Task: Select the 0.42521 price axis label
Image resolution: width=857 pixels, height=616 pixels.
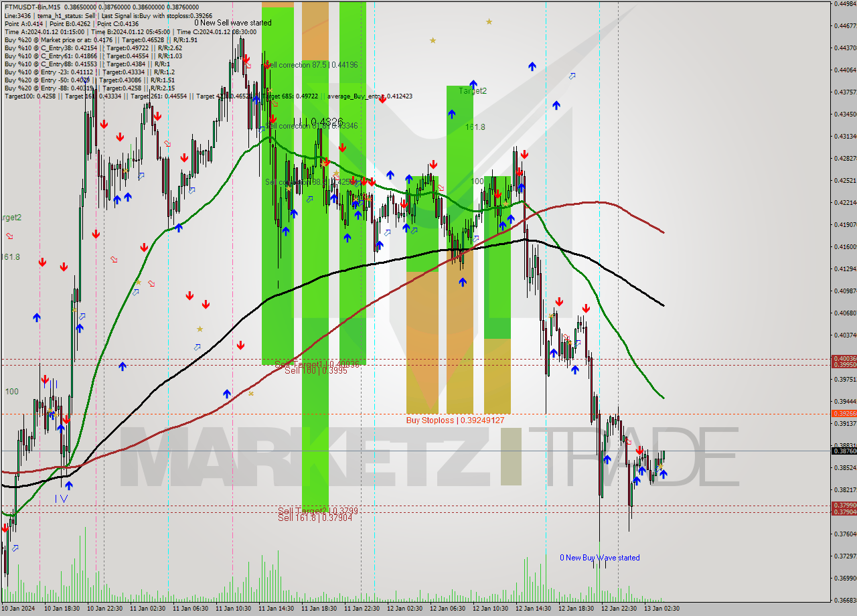Action: click(845, 180)
